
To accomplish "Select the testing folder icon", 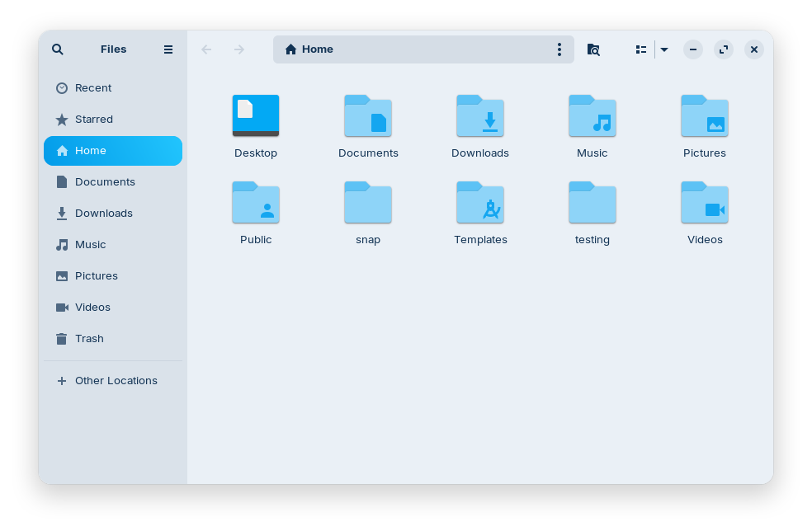I will (x=592, y=202).
